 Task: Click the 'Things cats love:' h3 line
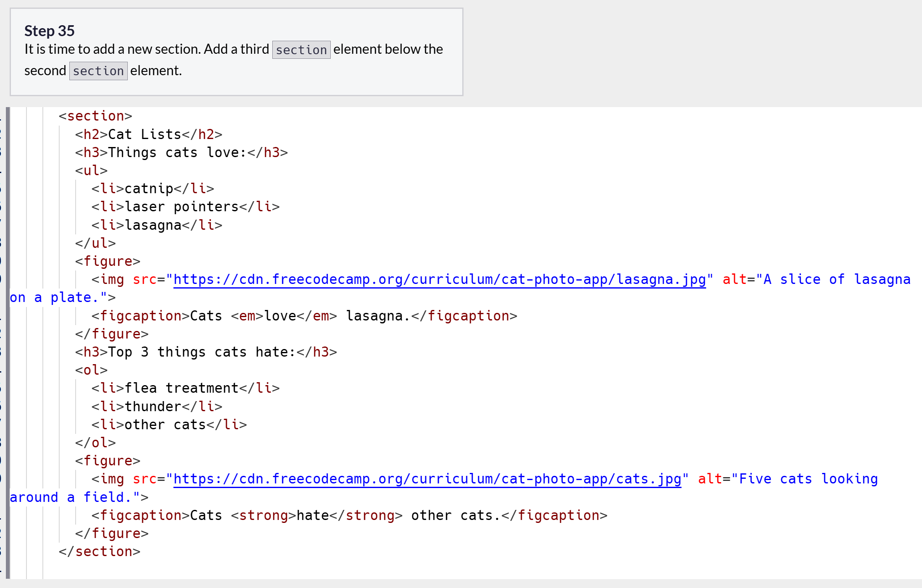point(181,152)
